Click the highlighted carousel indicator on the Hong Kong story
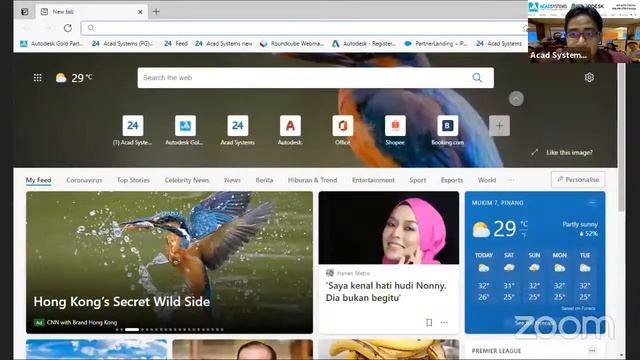 (x=132, y=329)
